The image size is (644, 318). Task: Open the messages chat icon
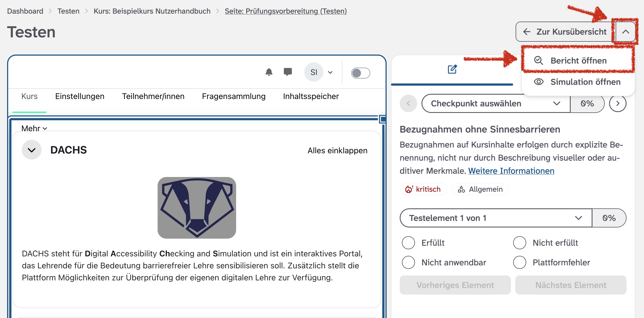click(x=288, y=72)
